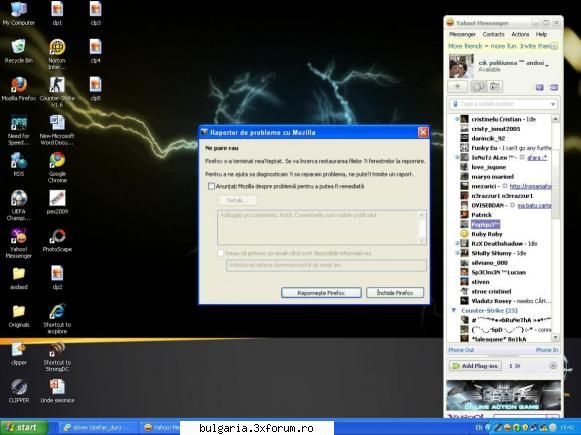Viewport: 581px width, 435px height.
Task: Click the Repornește Firefox button
Action: (321, 293)
